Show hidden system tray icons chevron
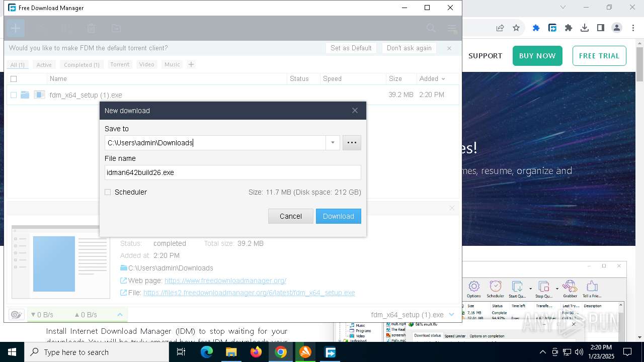Viewport: 644px width, 362px height. [x=542, y=352]
